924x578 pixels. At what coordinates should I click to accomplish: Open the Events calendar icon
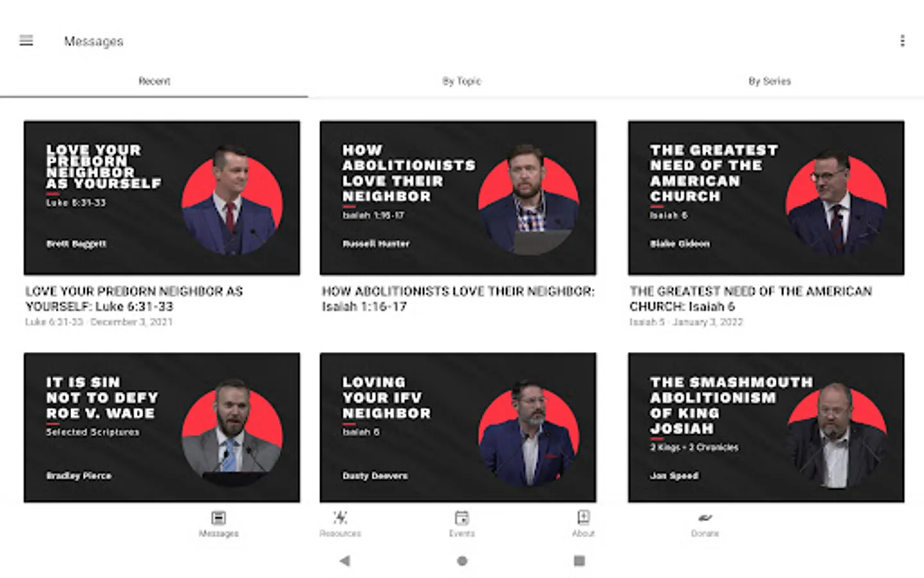click(461, 518)
